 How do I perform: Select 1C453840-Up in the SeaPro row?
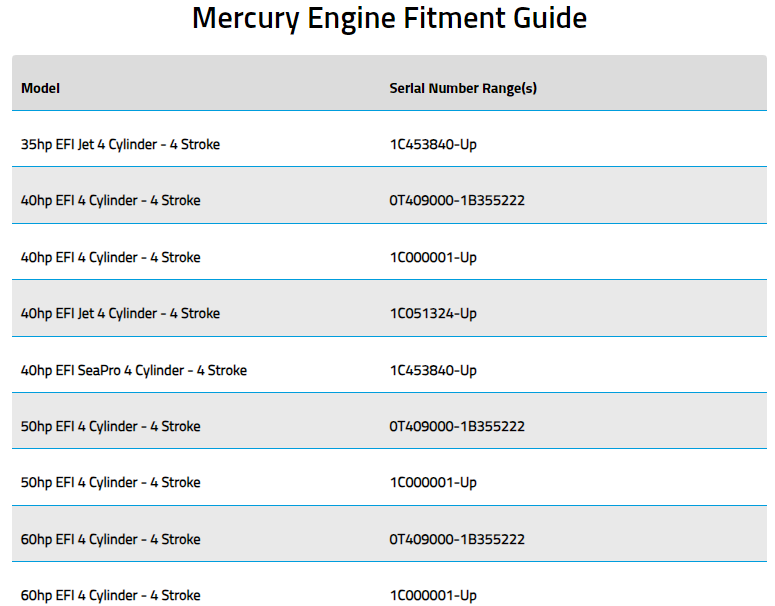click(x=433, y=371)
